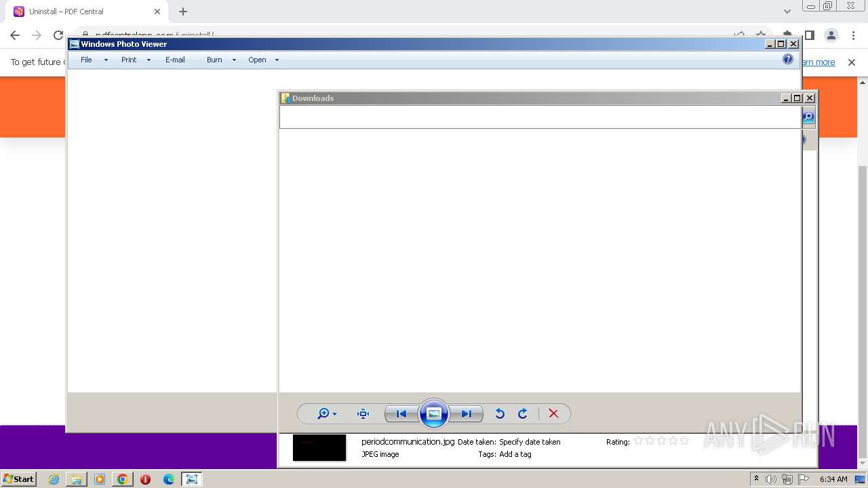Start the slide show button
The image size is (868, 488).
pos(434,413)
